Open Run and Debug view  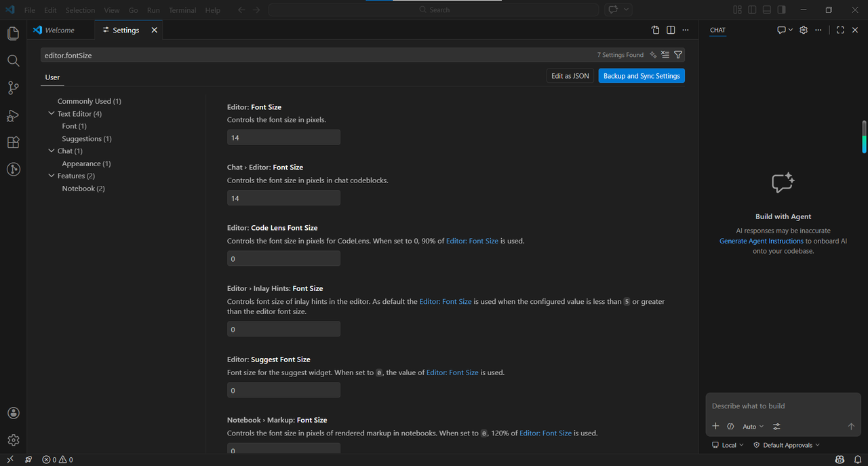[x=13, y=115]
